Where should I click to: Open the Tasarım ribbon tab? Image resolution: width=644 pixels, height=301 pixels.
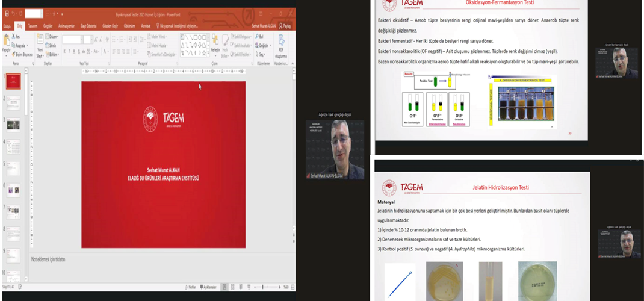pos(33,26)
